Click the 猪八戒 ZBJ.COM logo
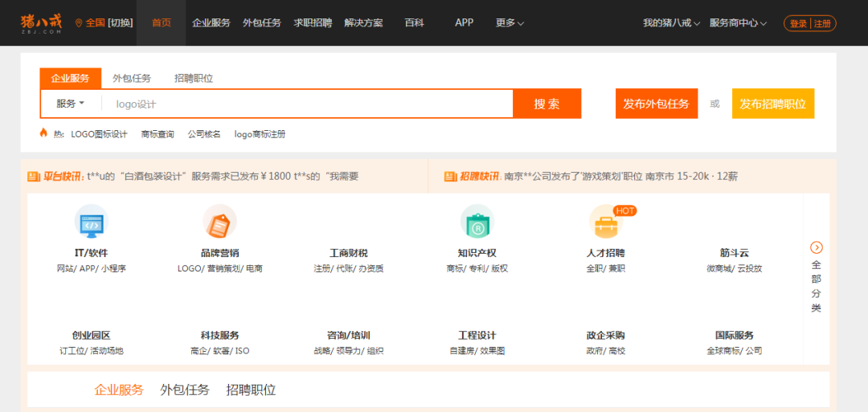The width and height of the screenshot is (868, 412). (x=42, y=22)
